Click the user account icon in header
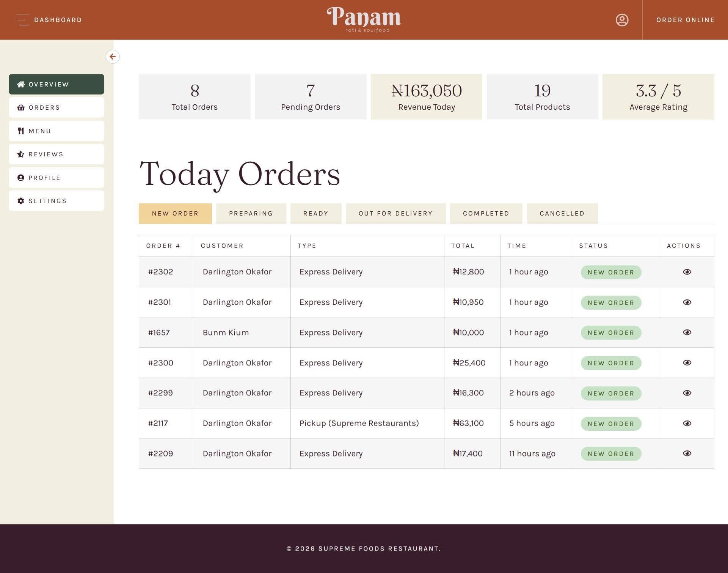 [x=622, y=20]
